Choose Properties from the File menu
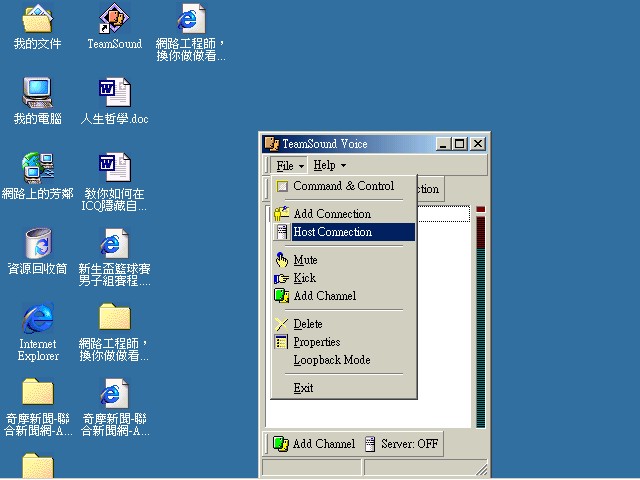Screen dimensions: 640x480 (x=344, y=342)
